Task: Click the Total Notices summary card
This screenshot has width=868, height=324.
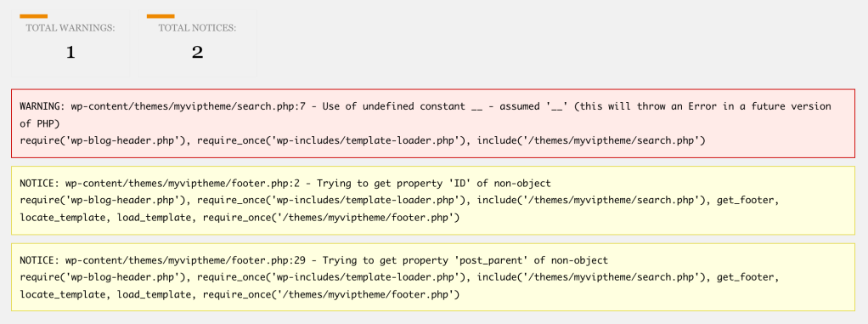Action: 198,43
